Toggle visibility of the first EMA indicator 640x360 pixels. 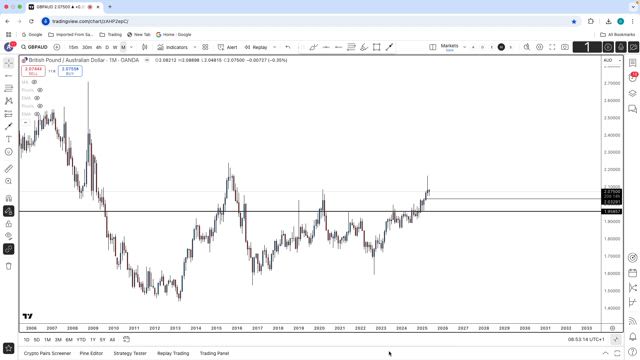[x=37, y=98]
